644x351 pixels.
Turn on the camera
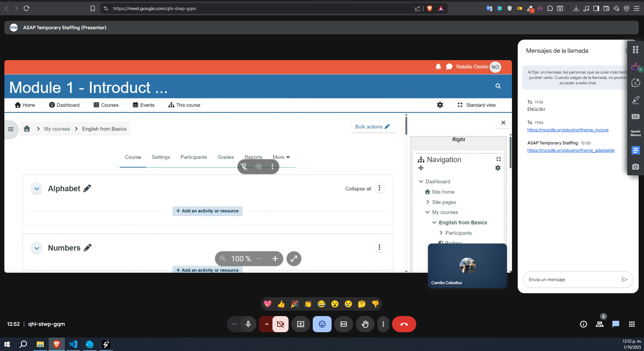pos(281,324)
